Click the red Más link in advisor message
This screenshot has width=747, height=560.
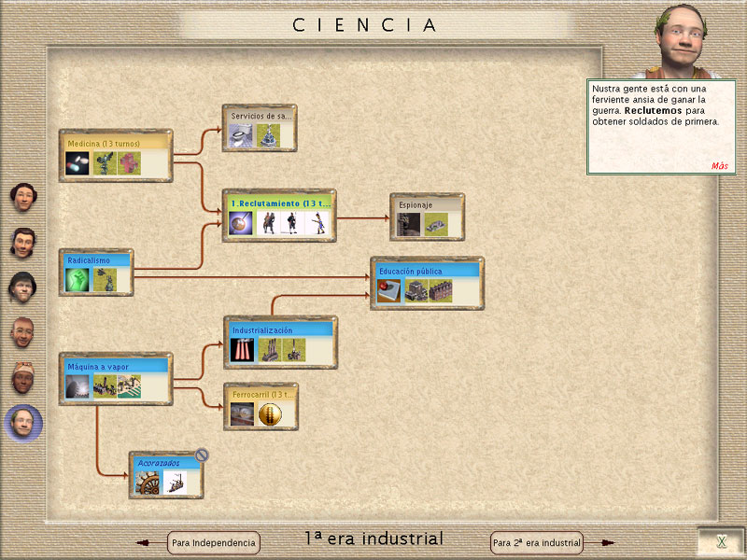tap(719, 165)
